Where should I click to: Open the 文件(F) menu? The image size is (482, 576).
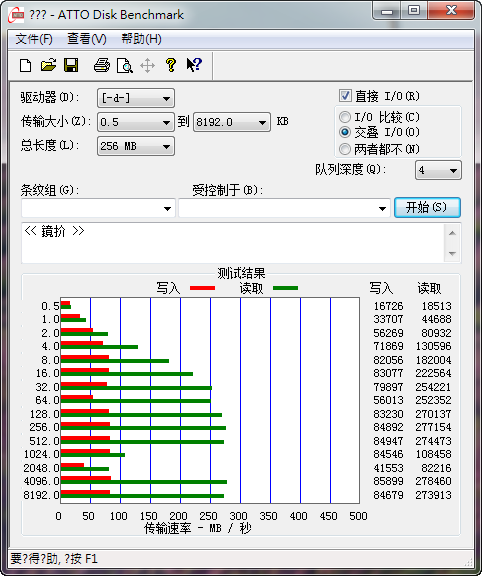(34, 39)
